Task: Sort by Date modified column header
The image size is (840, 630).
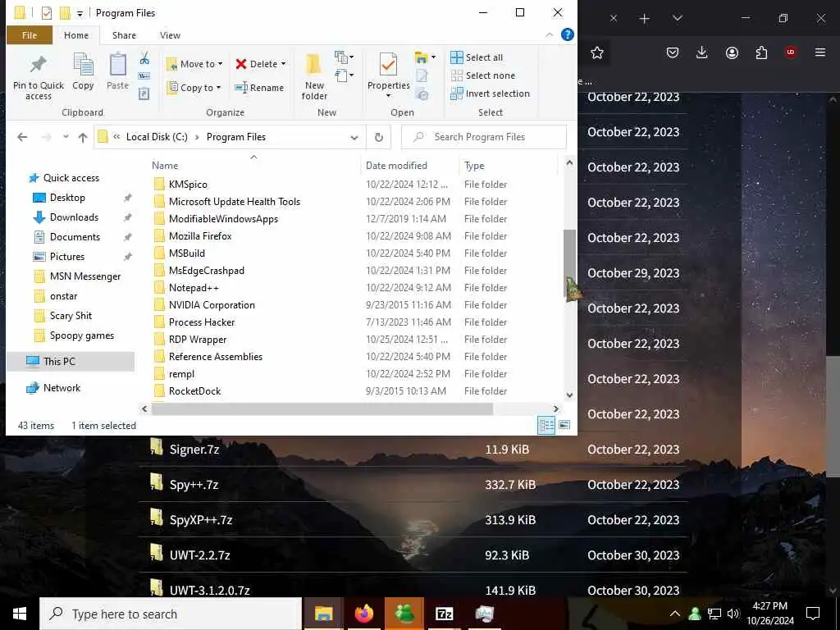Action: 396,166
